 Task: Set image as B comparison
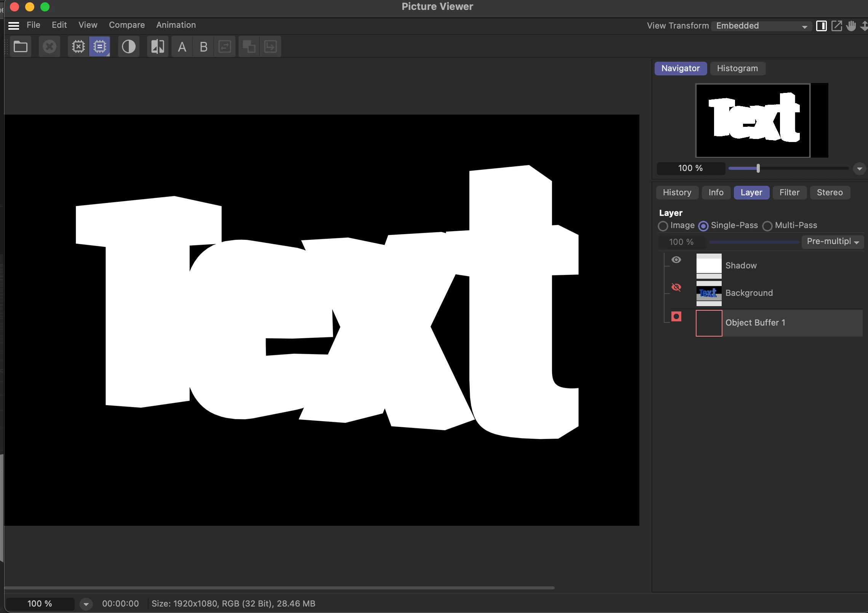click(x=203, y=47)
